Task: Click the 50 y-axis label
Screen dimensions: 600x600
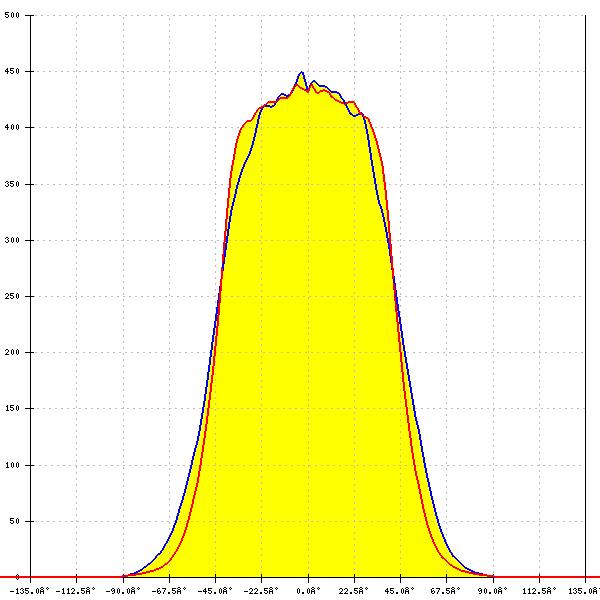Action: click(14, 521)
